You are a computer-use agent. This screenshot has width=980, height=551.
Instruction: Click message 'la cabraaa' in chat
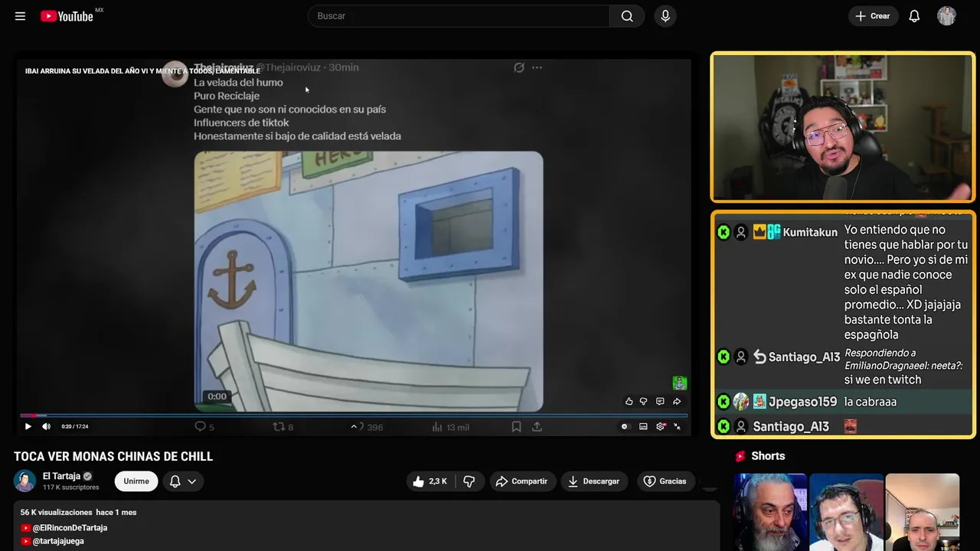click(871, 402)
